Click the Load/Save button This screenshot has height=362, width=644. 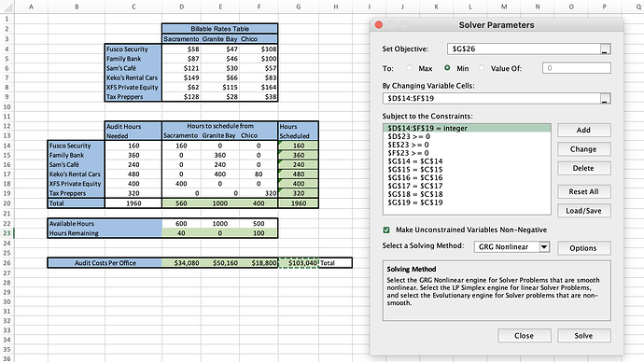[x=583, y=211]
